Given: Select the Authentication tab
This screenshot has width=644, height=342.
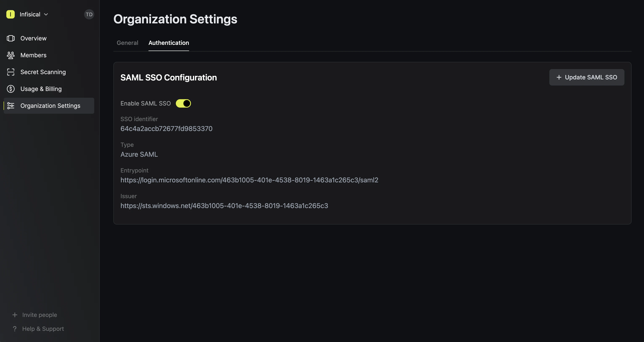Looking at the screenshot, I should coord(169,43).
